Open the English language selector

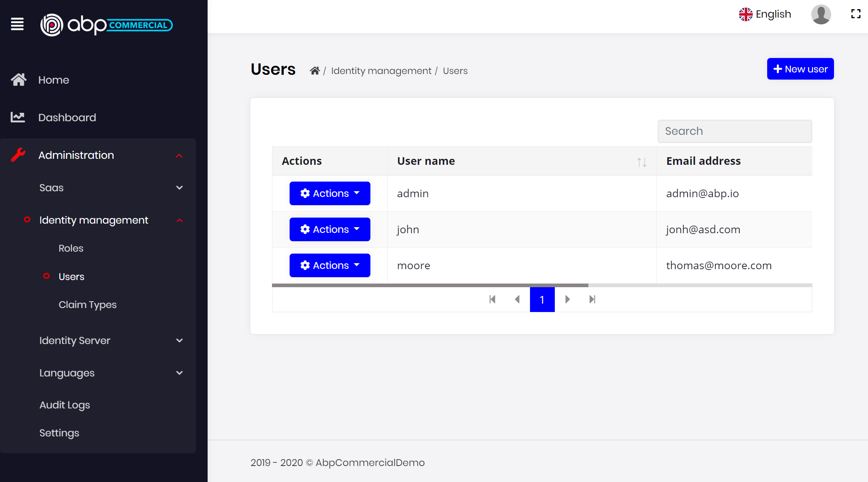coord(765,14)
